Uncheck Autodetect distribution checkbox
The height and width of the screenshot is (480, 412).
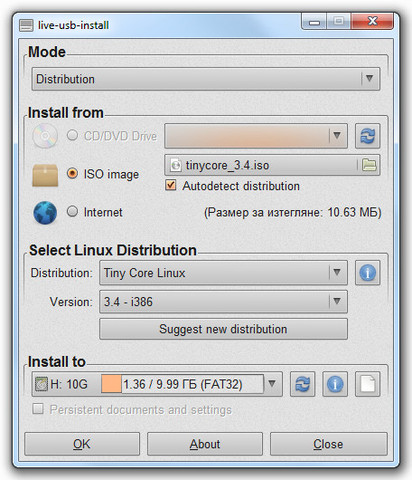(171, 185)
